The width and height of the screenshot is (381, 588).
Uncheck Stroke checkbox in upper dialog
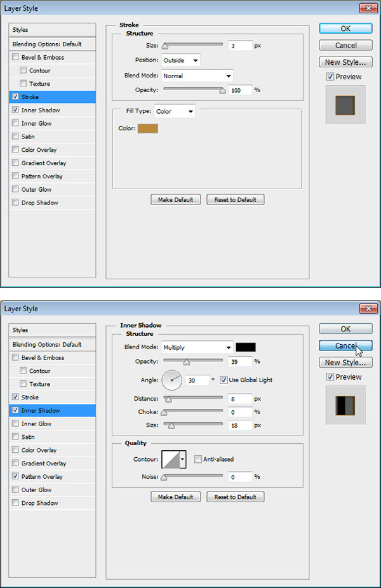(15, 97)
